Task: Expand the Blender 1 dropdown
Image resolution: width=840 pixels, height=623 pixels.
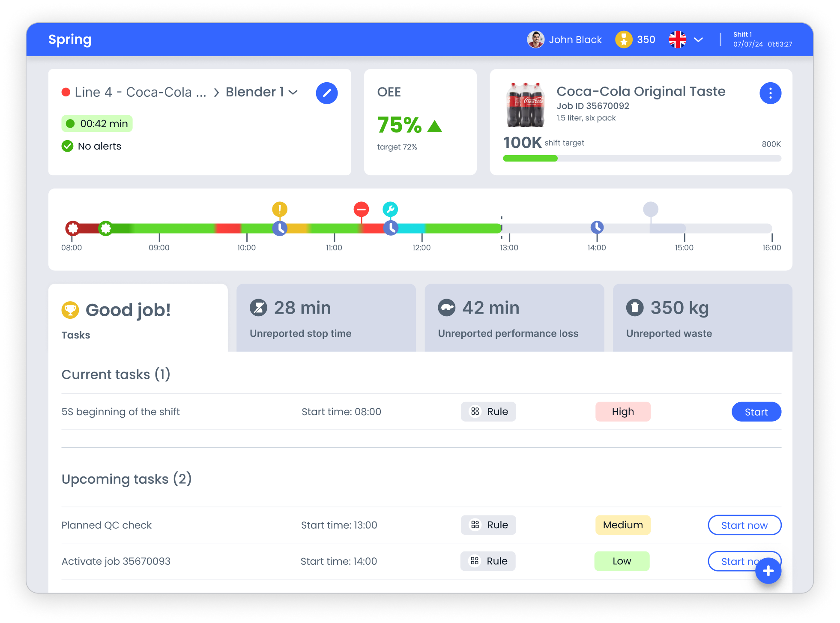Action: (x=293, y=92)
